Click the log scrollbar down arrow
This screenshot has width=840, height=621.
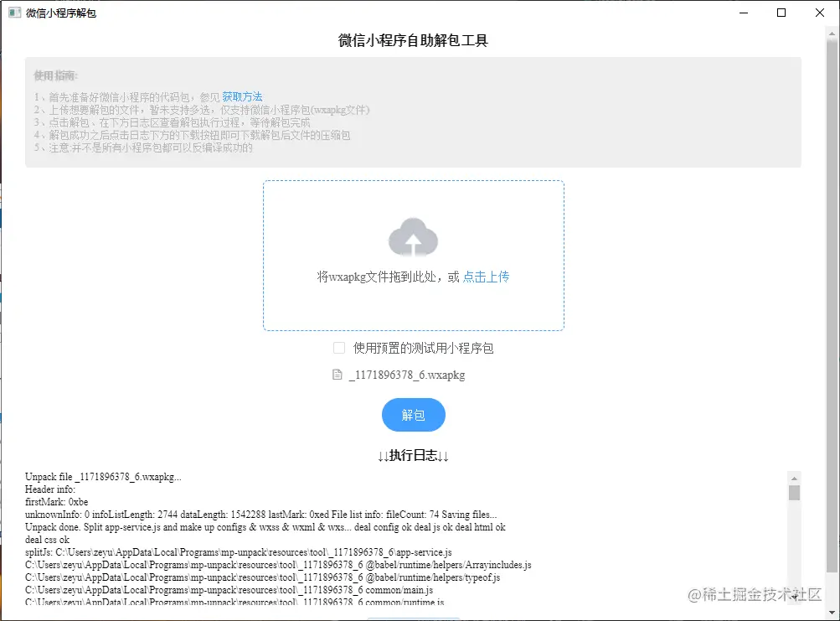click(x=794, y=597)
